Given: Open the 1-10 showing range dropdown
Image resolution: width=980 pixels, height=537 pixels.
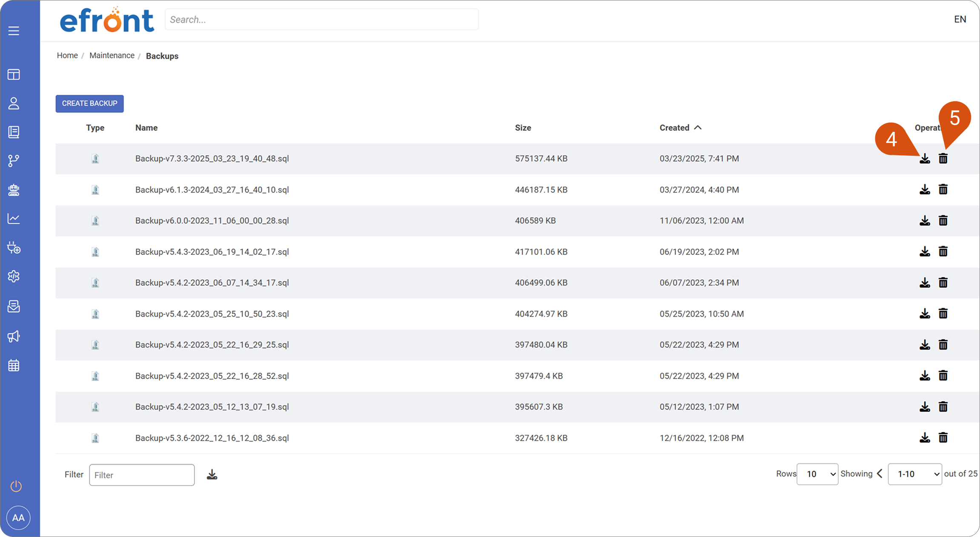Looking at the screenshot, I should tap(915, 474).
